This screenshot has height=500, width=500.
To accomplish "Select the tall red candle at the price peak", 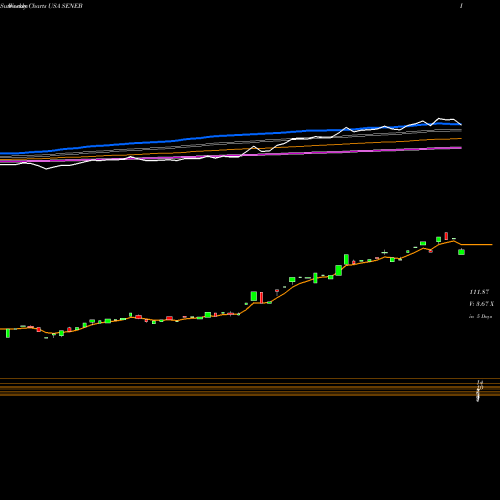I will tap(446, 236).
